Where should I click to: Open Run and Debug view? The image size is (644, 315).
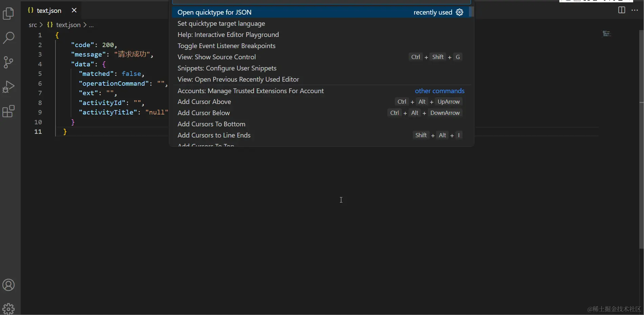(x=8, y=87)
